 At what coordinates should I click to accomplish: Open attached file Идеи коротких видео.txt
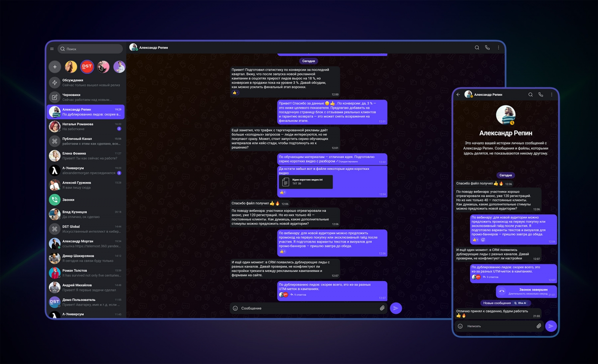click(x=306, y=182)
